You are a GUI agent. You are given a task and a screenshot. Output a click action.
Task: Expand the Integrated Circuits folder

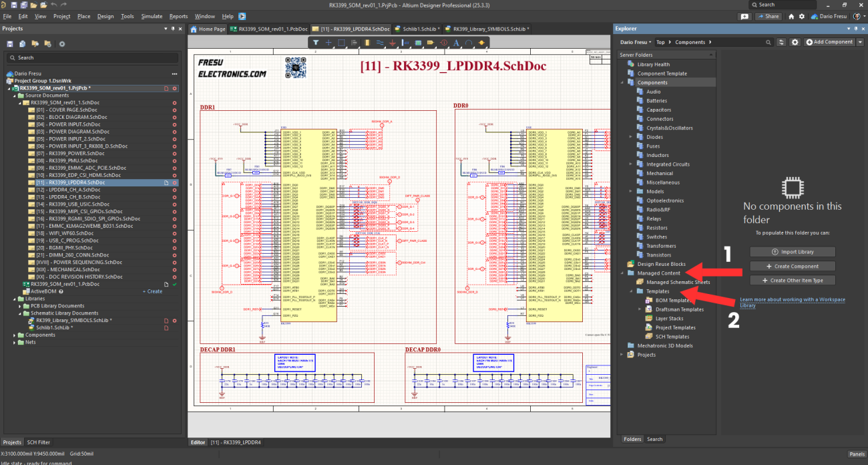[x=631, y=164]
